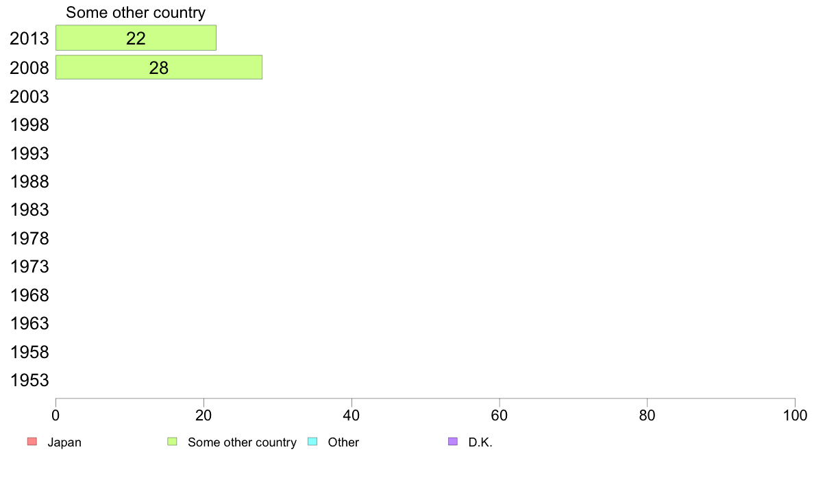Click the 2003 year axis label
This screenshot has width=814, height=504.
click(x=29, y=97)
